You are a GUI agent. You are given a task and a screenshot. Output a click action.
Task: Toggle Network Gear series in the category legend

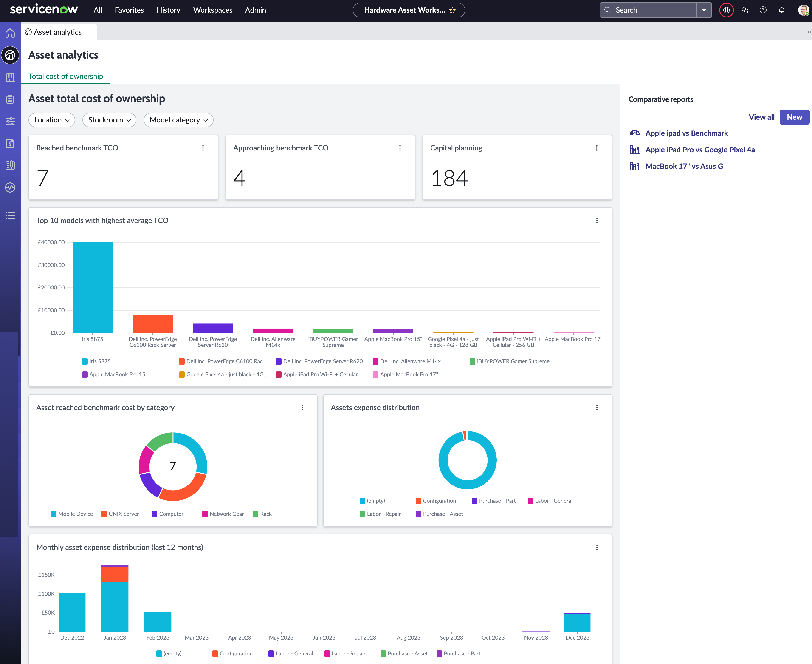(223, 514)
